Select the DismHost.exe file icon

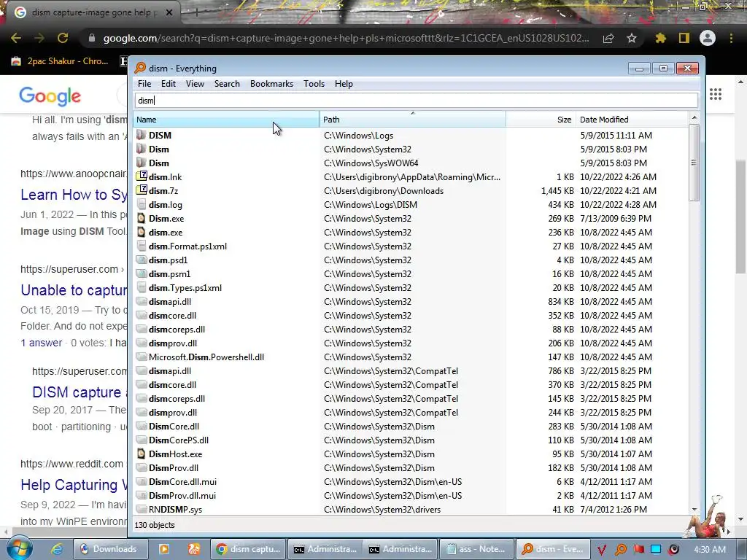[141, 454]
